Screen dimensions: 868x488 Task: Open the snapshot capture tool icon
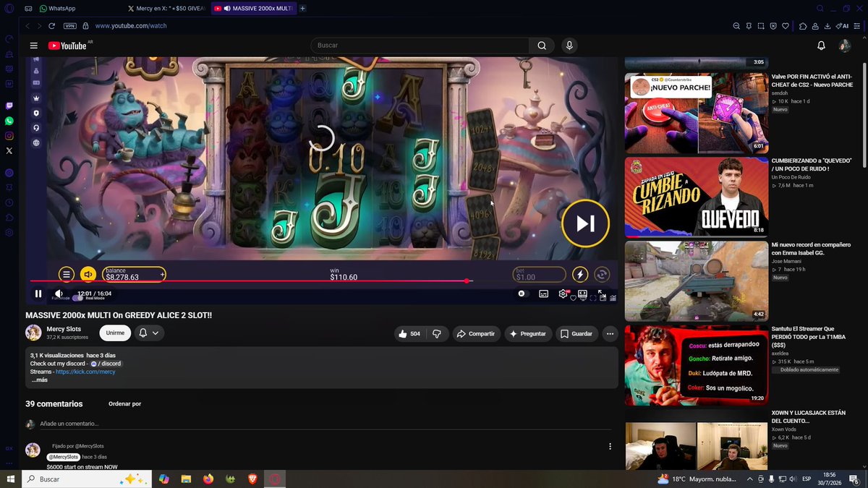(x=761, y=26)
